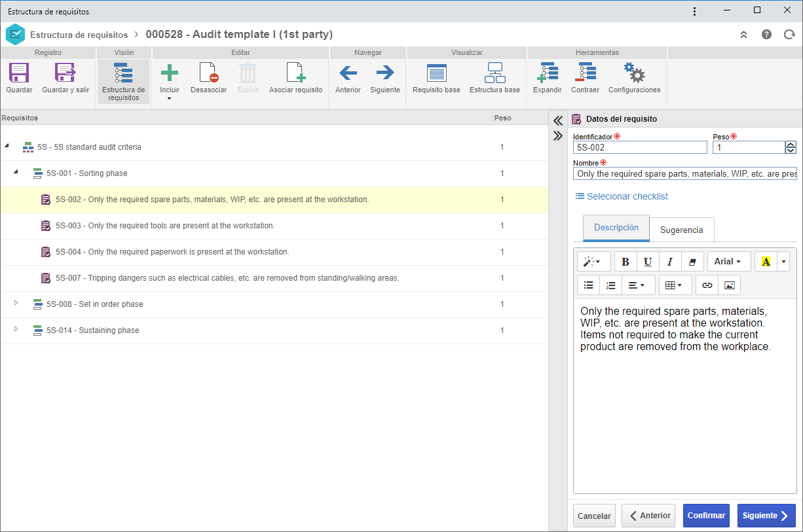Select 5S-014 - Sustaining phase row

(x=274, y=330)
